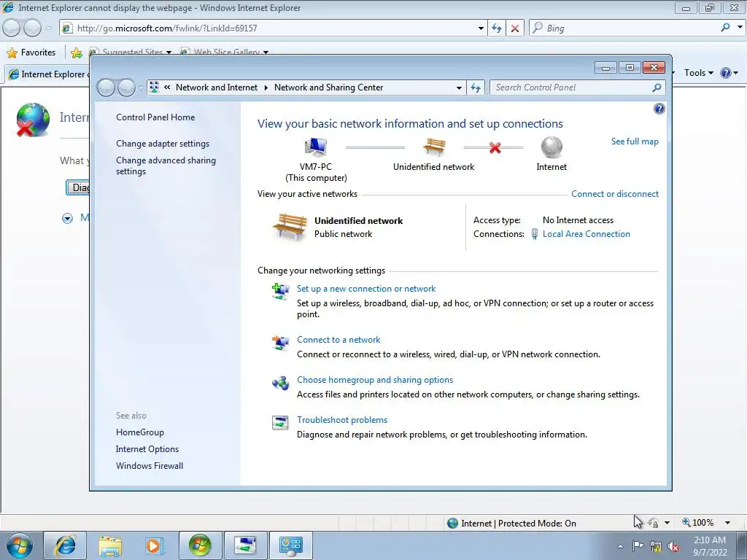Open Local Area Connection link
Viewport: 747px width, 560px height.
pyautogui.click(x=586, y=234)
